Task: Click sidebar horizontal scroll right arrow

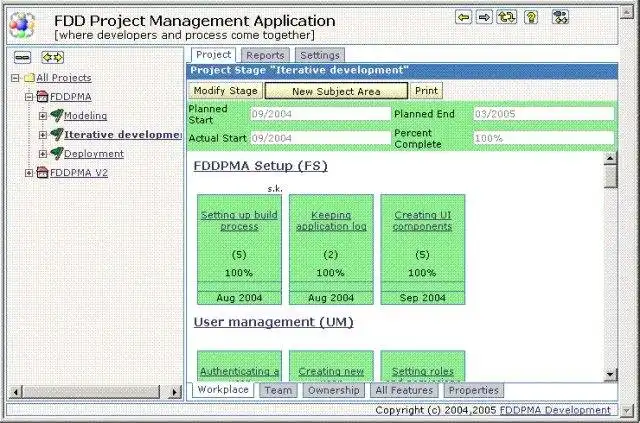Action: coord(174,392)
